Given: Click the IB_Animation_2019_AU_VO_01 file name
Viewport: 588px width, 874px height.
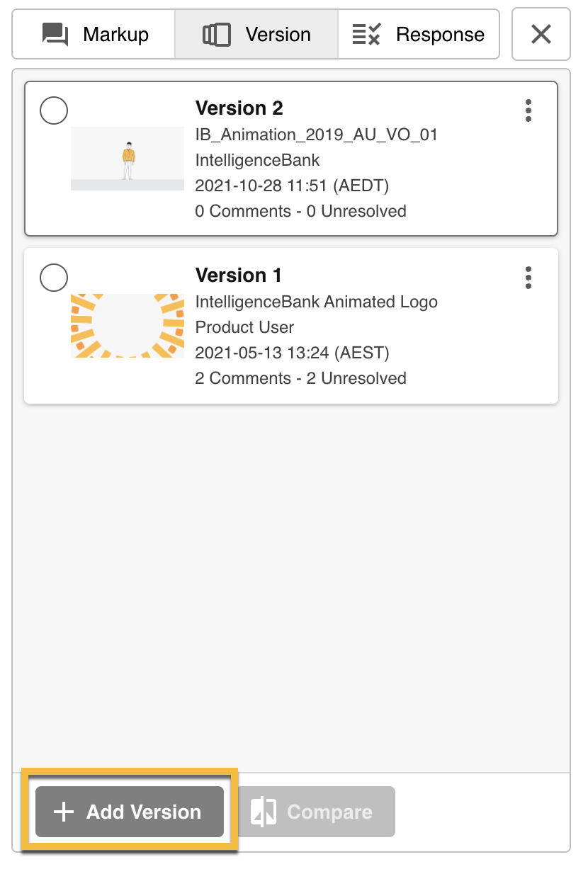Looking at the screenshot, I should point(316,135).
